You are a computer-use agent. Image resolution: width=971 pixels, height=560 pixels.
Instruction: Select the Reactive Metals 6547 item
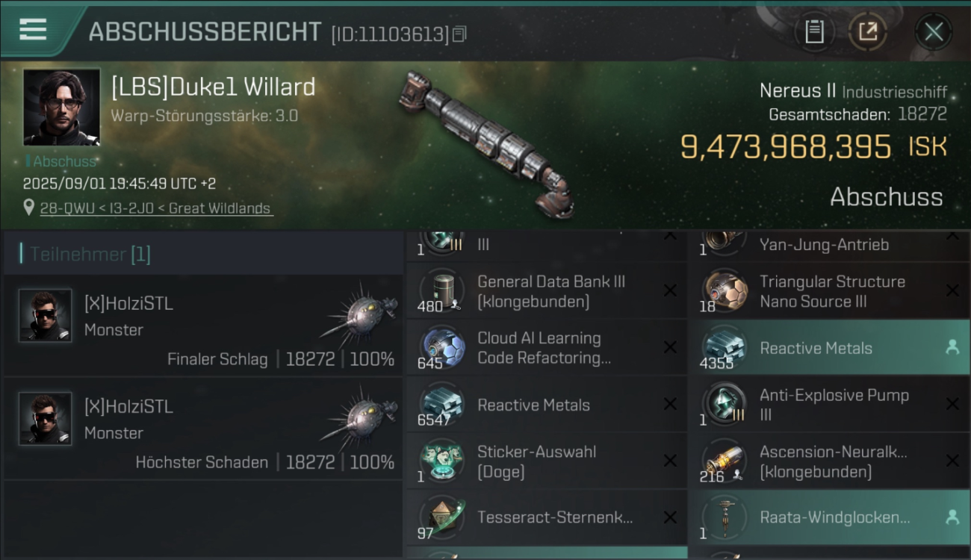click(x=547, y=405)
